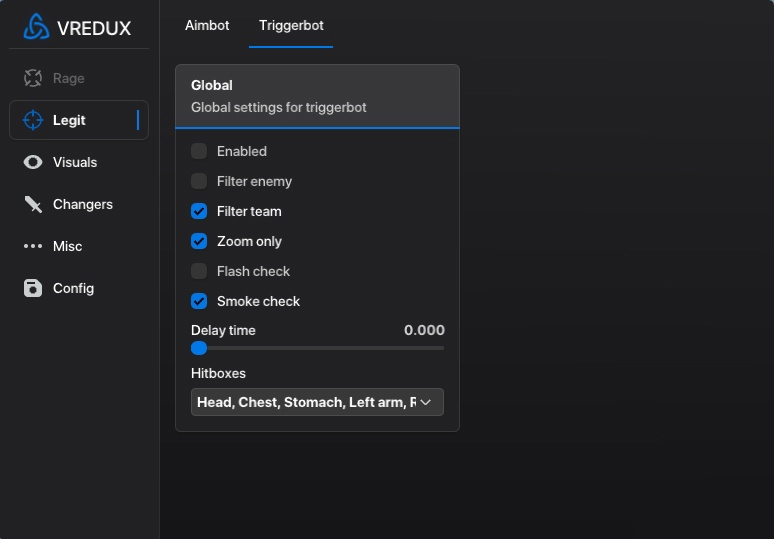This screenshot has width=774, height=539.
Task: Click the Delay time value 0.000
Action: (x=424, y=330)
